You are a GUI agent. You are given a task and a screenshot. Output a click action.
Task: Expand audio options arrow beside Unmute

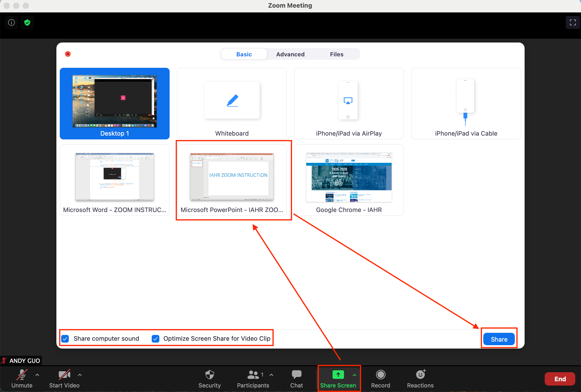(x=37, y=375)
